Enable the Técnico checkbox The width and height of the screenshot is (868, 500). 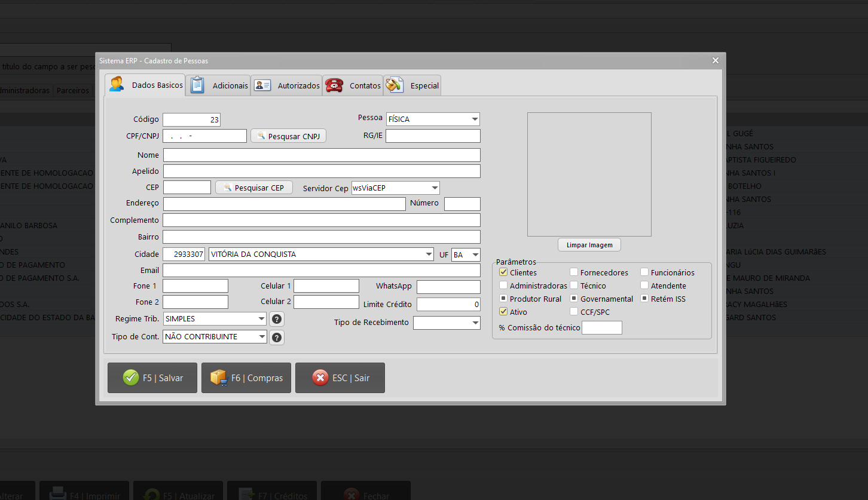(574, 286)
